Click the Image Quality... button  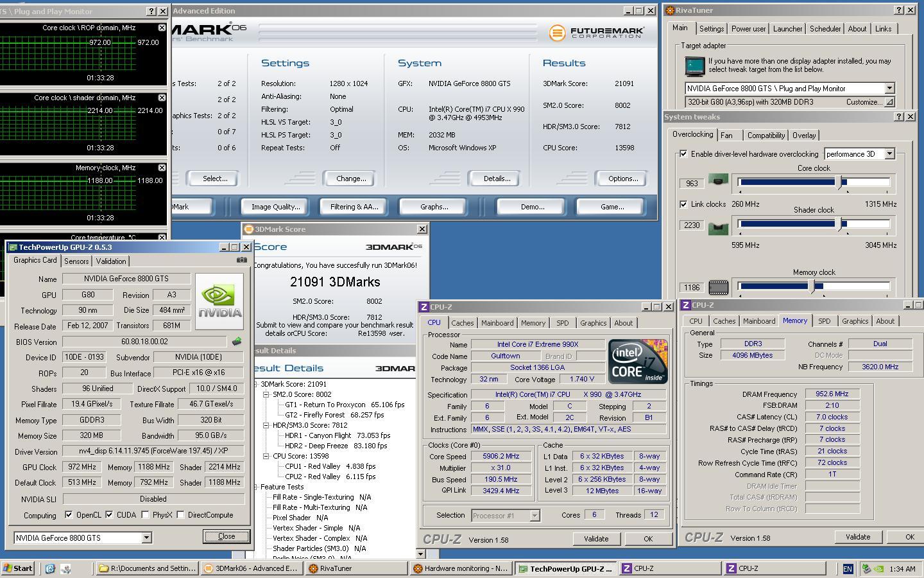(275, 207)
